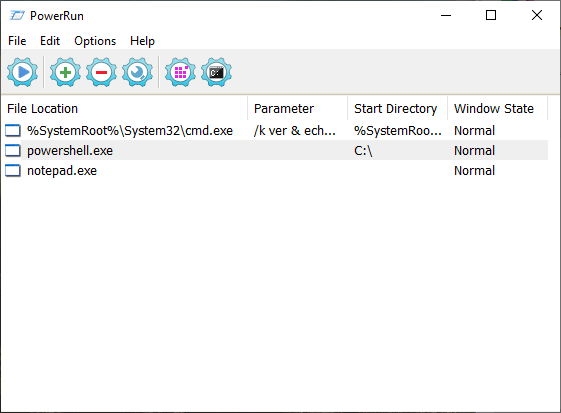Click the icon beside the powershell.exe row
Image resolution: width=561 pixels, height=413 pixels.
point(13,151)
